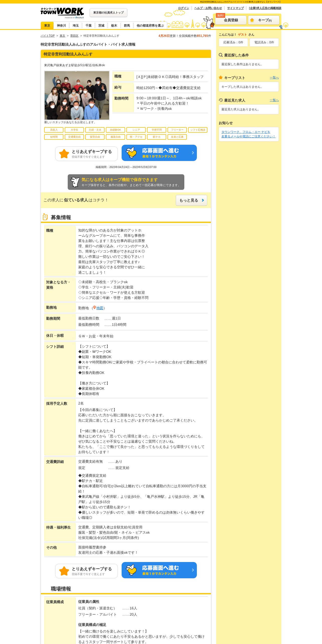Viewport: 322px width, 644px height.
Task: Click the 高収入 tag
Action: tap(54, 130)
